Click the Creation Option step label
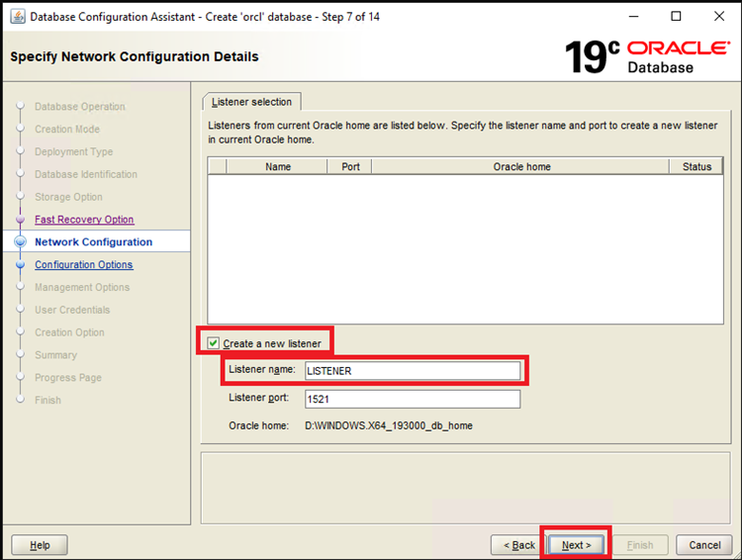 tap(69, 332)
